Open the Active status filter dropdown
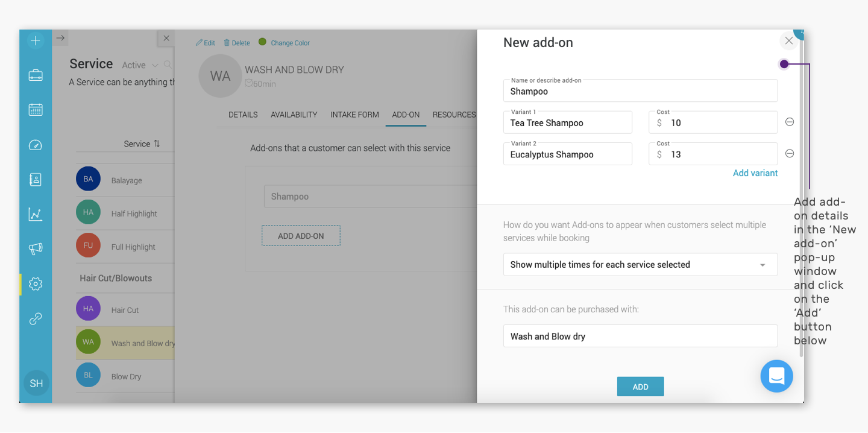 tap(140, 65)
